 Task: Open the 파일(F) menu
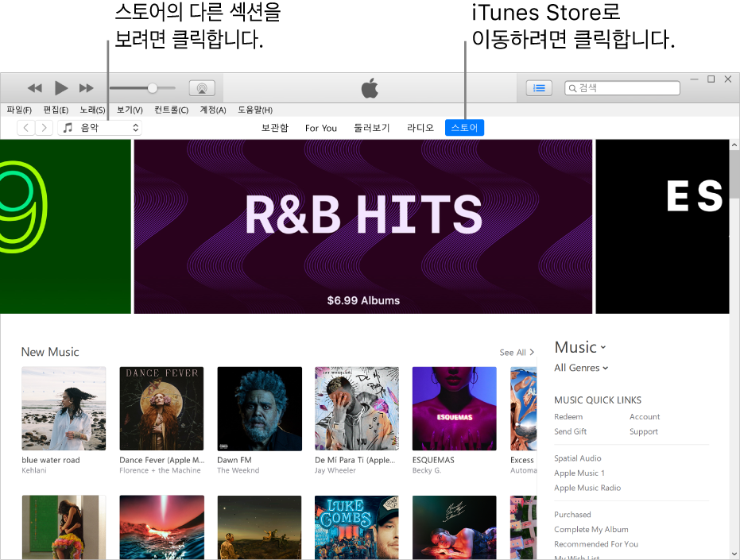[x=19, y=110]
